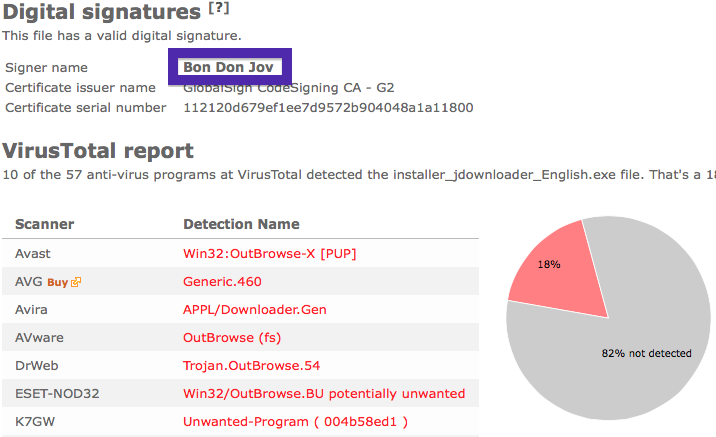Select the Trojan.OutBrowse.54 detection entry
Screen dimensions: 716x437
coord(251,366)
